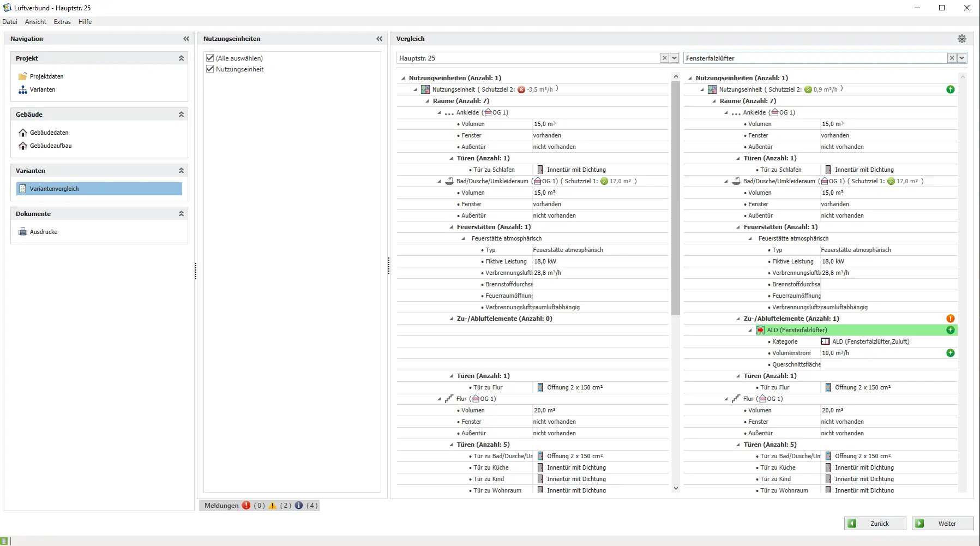Collapse the Projekt section in navigation
The width and height of the screenshot is (980, 546).
pos(181,58)
